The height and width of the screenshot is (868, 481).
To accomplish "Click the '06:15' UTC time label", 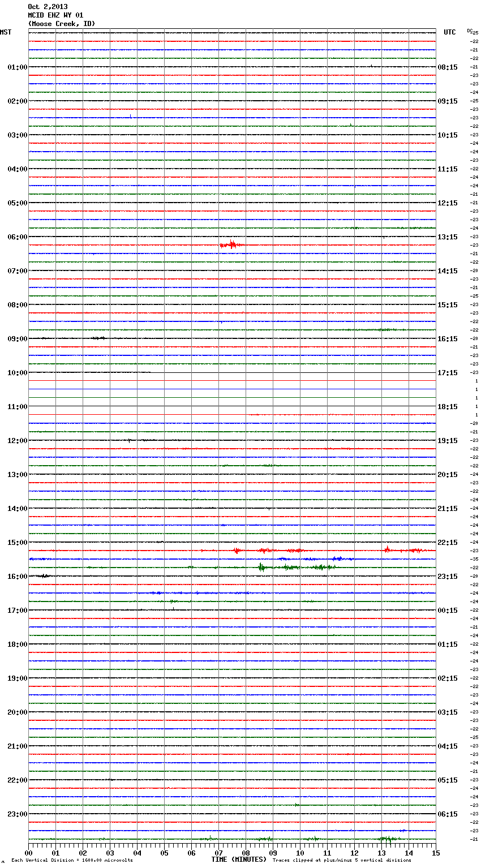I will (x=448, y=814).
